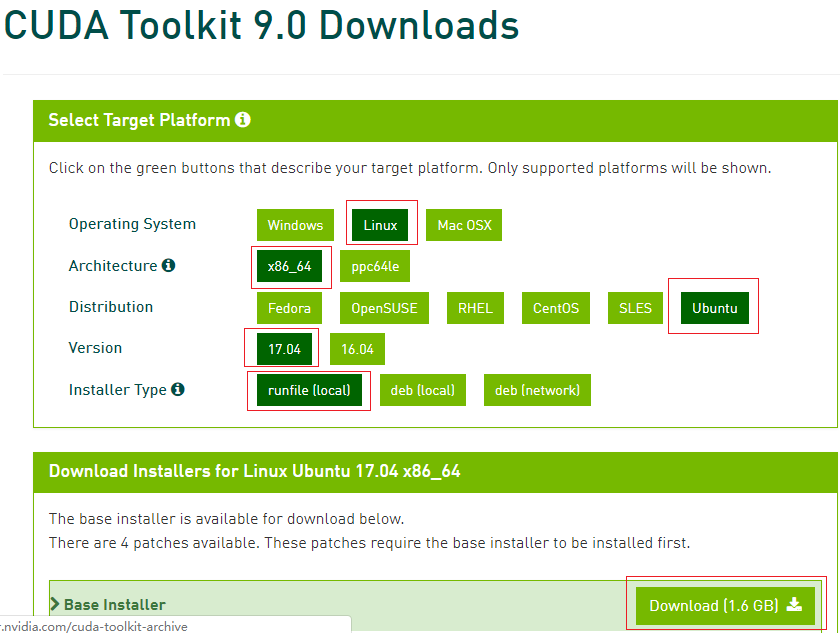Choose deb (local) installer type
The width and height of the screenshot is (840, 633).
423,390
